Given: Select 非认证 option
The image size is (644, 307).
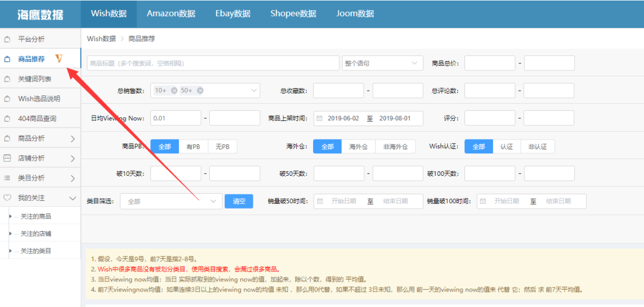Looking at the screenshot, I should (x=538, y=147).
